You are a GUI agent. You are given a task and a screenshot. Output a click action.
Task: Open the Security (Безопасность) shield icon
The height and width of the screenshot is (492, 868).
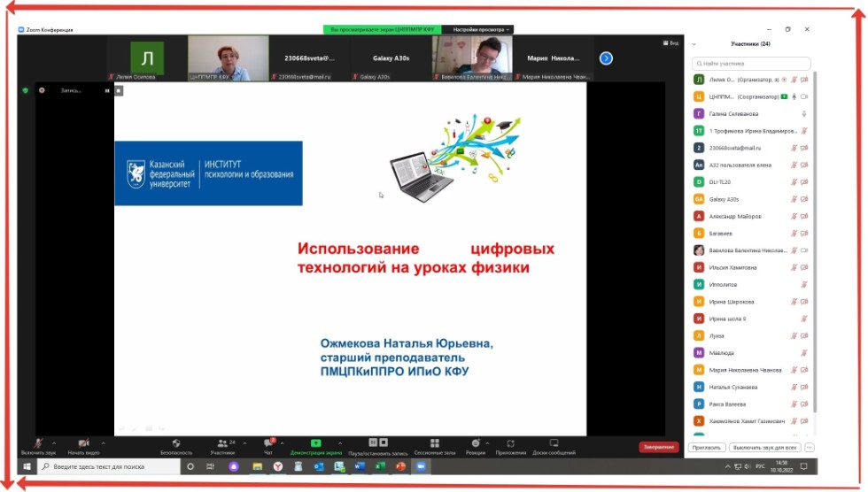coord(176,442)
